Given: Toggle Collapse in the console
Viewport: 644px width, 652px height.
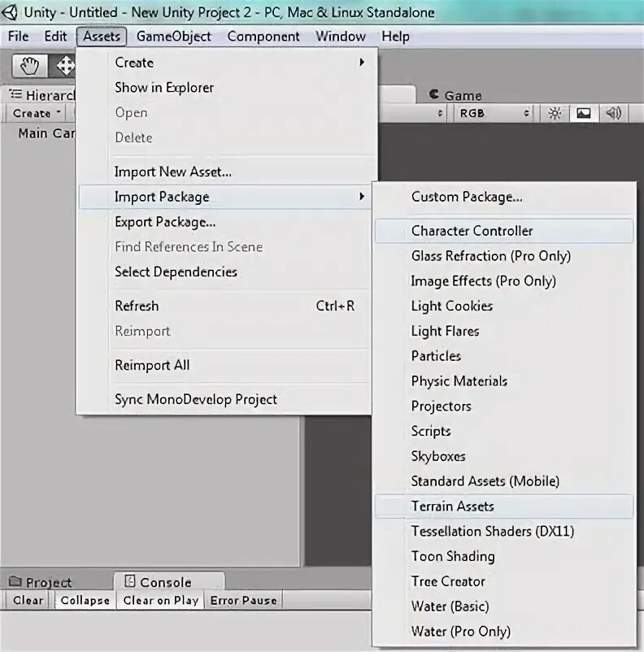Looking at the screenshot, I should (x=85, y=601).
